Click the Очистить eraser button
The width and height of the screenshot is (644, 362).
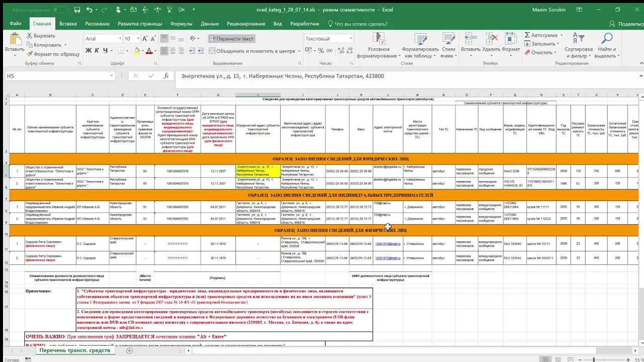tap(541, 52)
